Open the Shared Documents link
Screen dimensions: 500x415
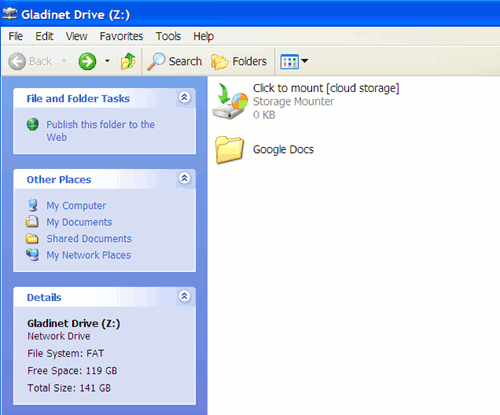point(89,239)
